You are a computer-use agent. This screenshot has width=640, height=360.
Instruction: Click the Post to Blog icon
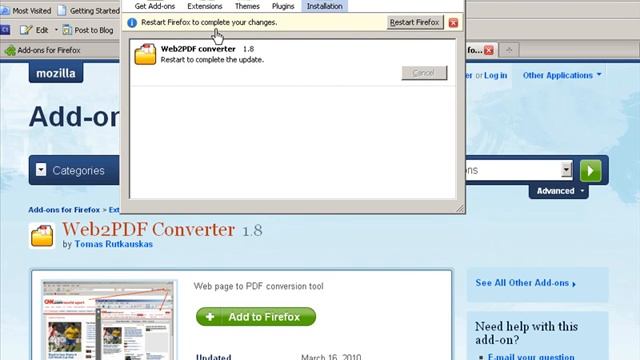(x=67, y=30)
